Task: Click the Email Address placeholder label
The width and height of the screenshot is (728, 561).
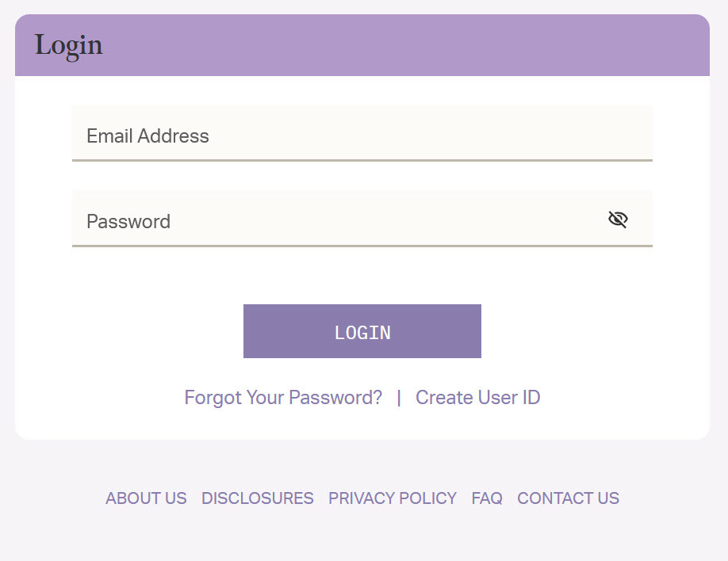Action: coord(148,136)
